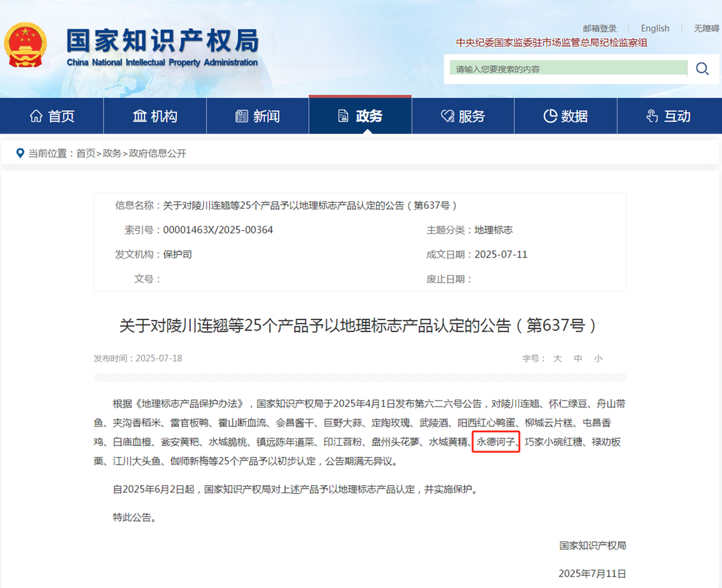Click the 无障碍 accessibility link

(x=706, y=28)
